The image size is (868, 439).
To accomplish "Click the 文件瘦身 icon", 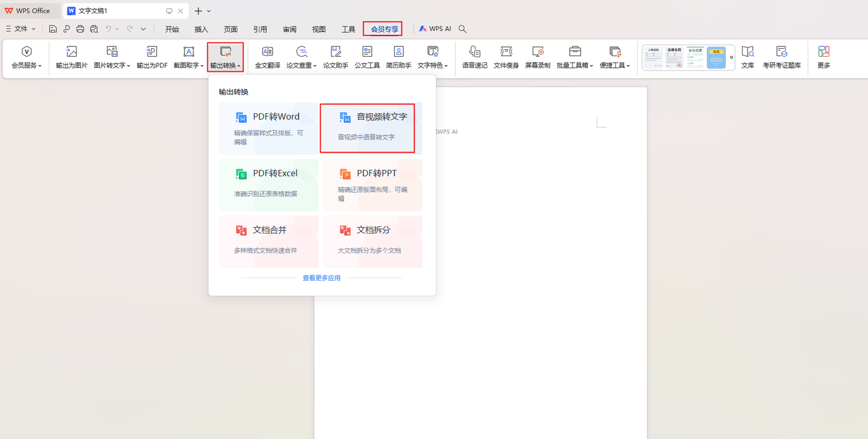I will click(506, 52).
